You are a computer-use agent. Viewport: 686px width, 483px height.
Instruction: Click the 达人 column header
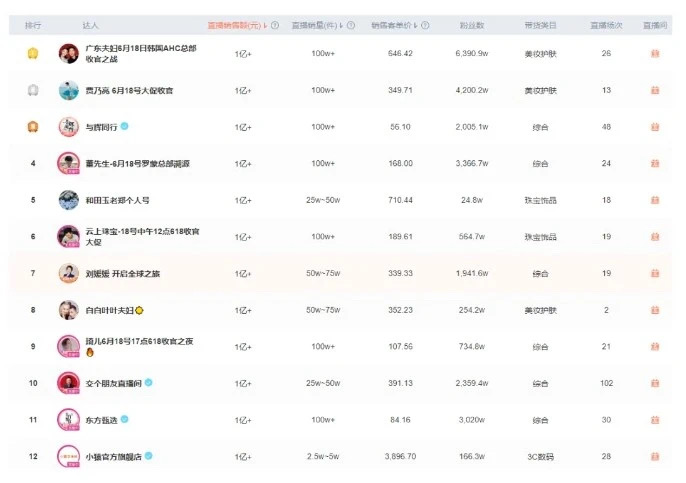[90, 25]
